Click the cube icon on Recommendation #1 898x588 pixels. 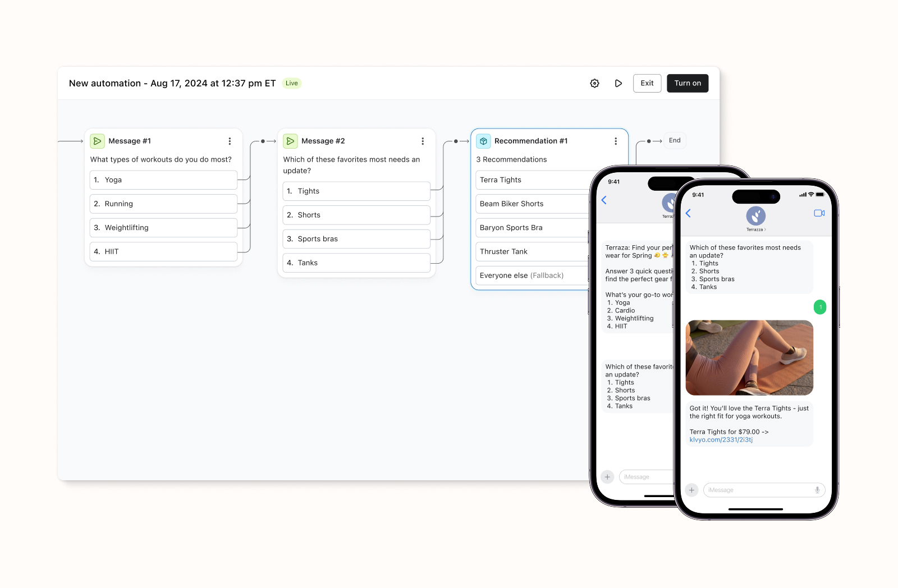click(x=483, y=141)
